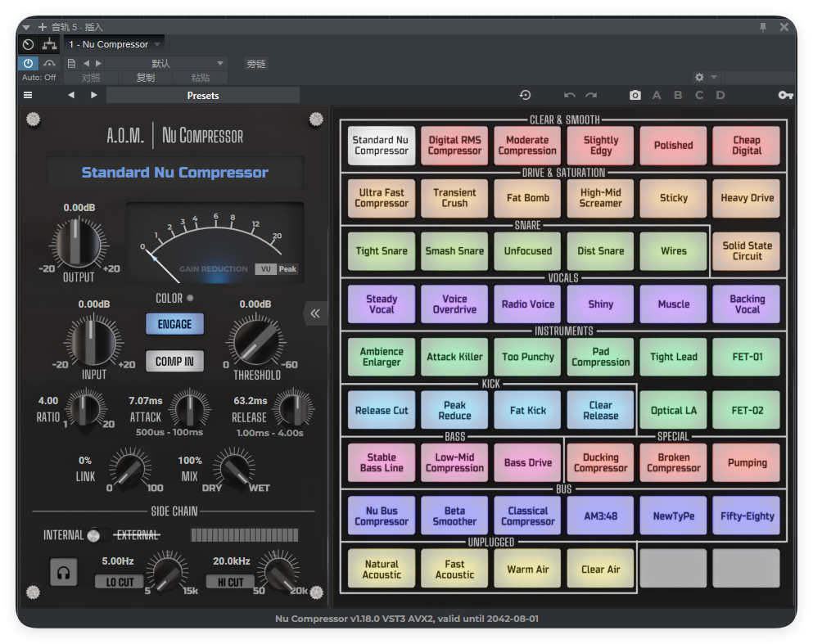Click the 0.00dB threshold value field
The height and width of the screenshot is (644, 813).
pos(255,304)
